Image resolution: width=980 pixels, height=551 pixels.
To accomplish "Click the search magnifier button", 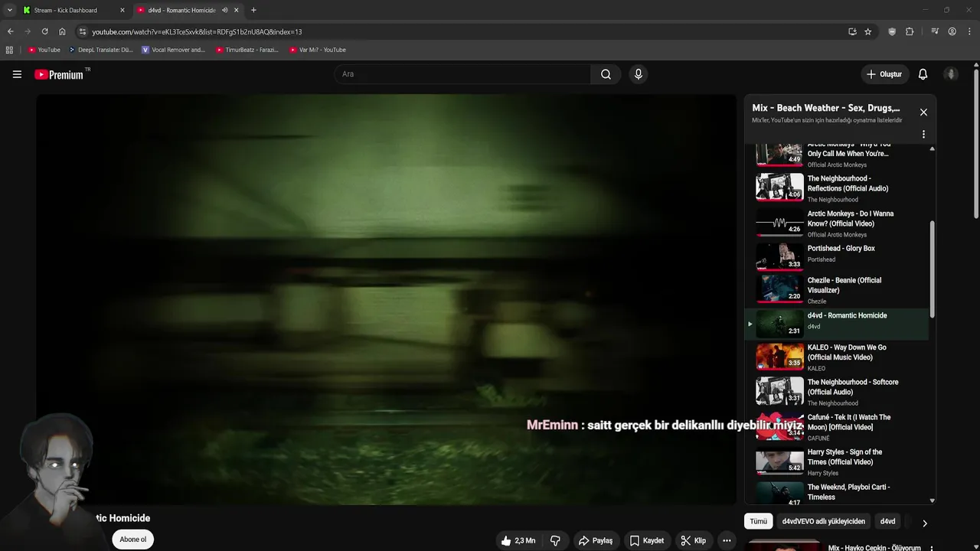I will [606, 74].
